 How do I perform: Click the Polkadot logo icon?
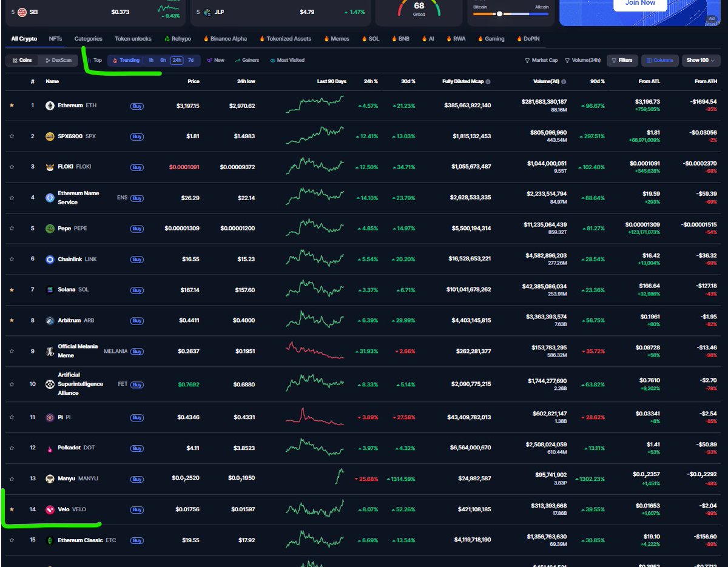click(x=50, y=448)
